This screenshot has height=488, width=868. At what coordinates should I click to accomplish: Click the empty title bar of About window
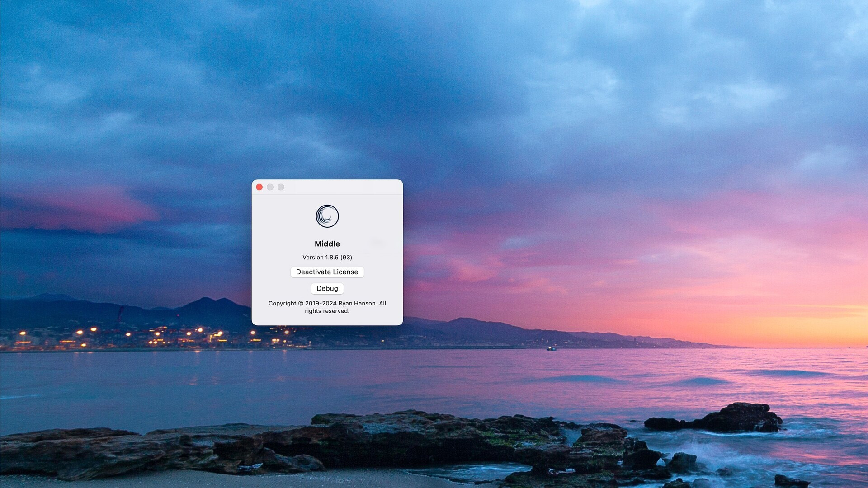[344, 187]
